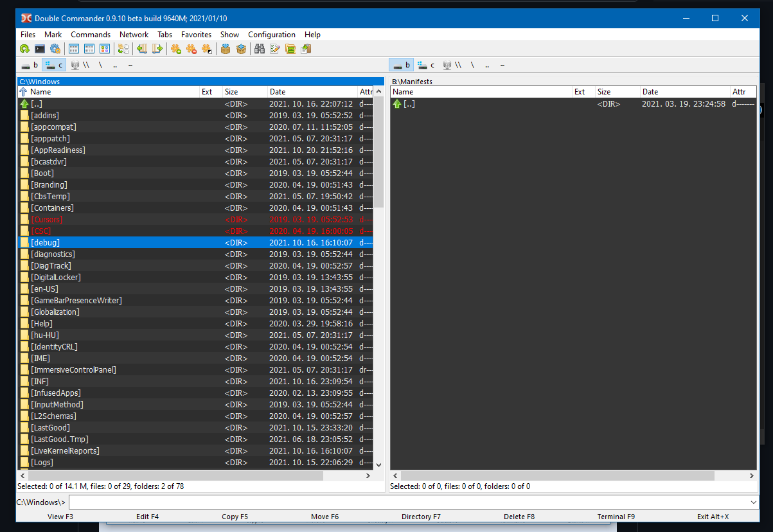Click the Refresh toolbar icon

point(24,49)
